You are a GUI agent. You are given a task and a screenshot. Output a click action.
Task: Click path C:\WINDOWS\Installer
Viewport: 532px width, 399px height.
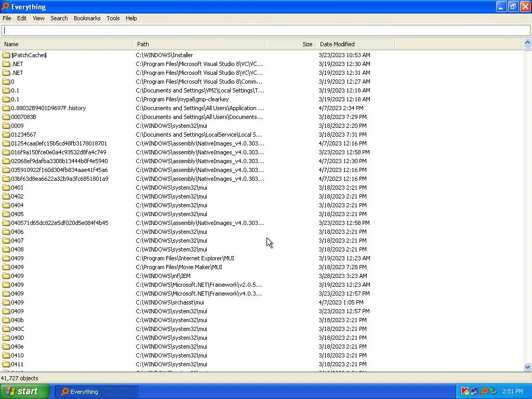click(x=164, y=55)
